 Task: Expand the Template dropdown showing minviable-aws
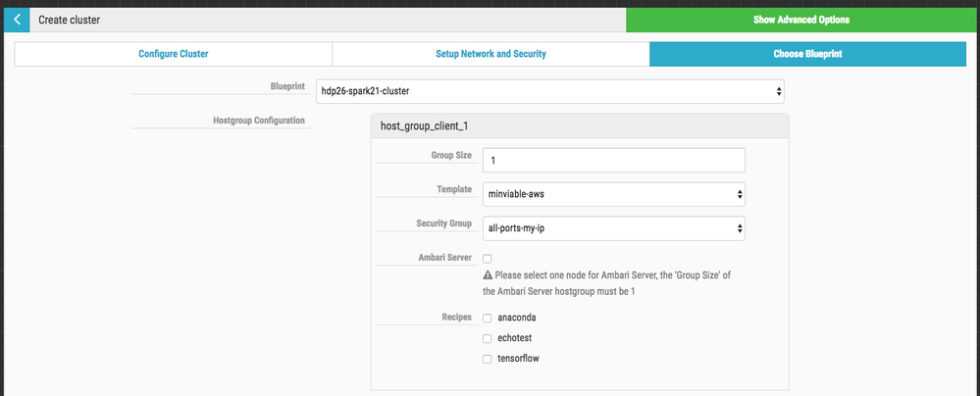613,194
